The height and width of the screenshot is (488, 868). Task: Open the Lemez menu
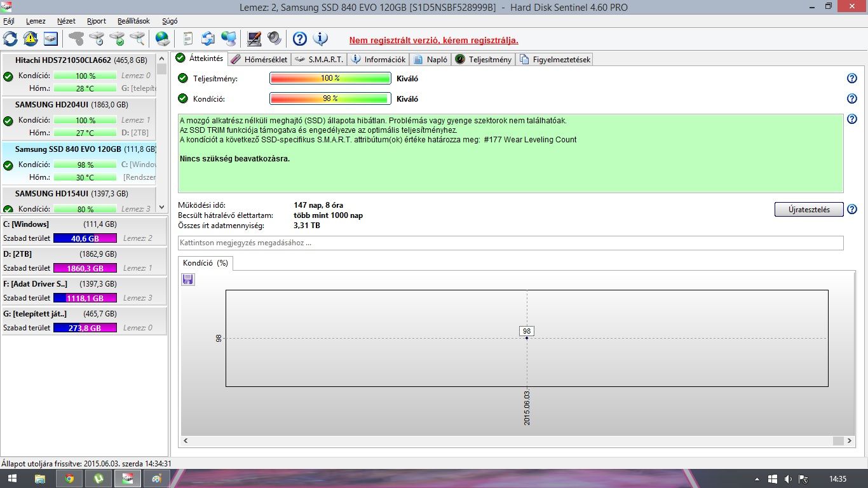[36, 21]
